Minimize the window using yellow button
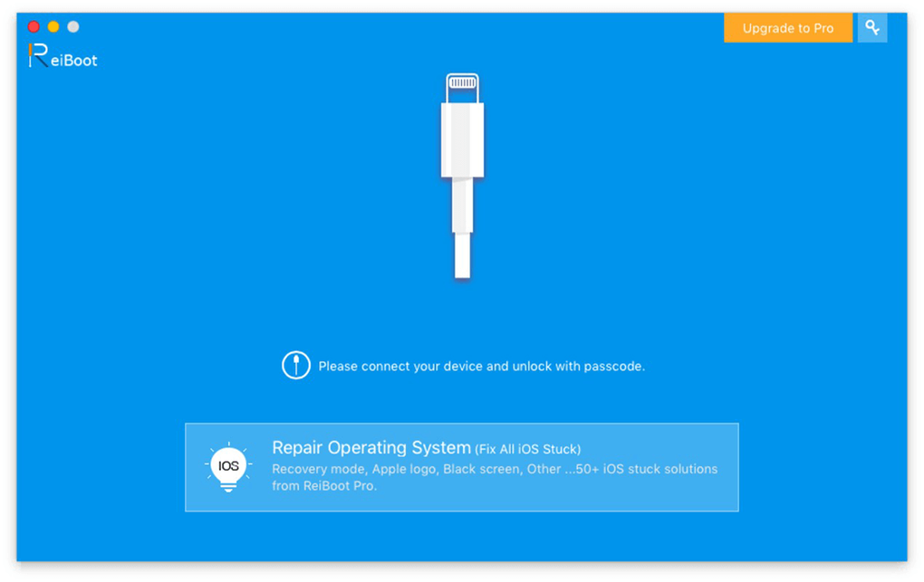Screen dimensions: 924x582 pos(53,26)
